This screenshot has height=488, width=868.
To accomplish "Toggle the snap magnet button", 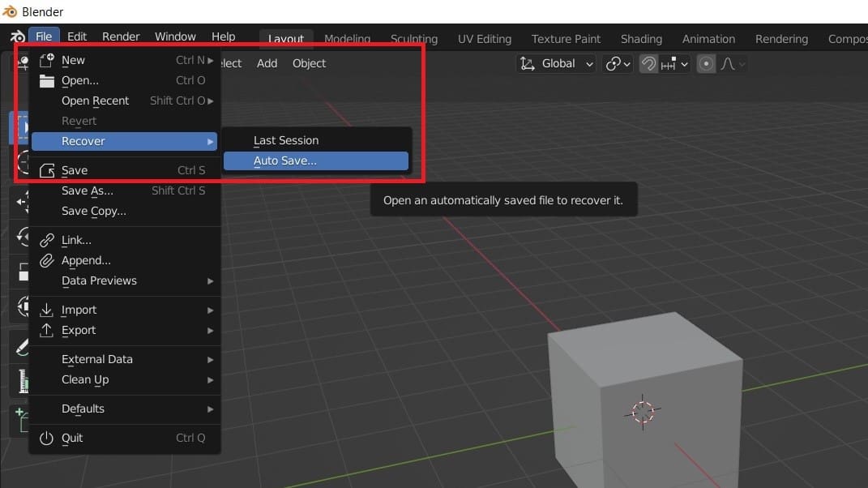I will (x=648, y=64).
